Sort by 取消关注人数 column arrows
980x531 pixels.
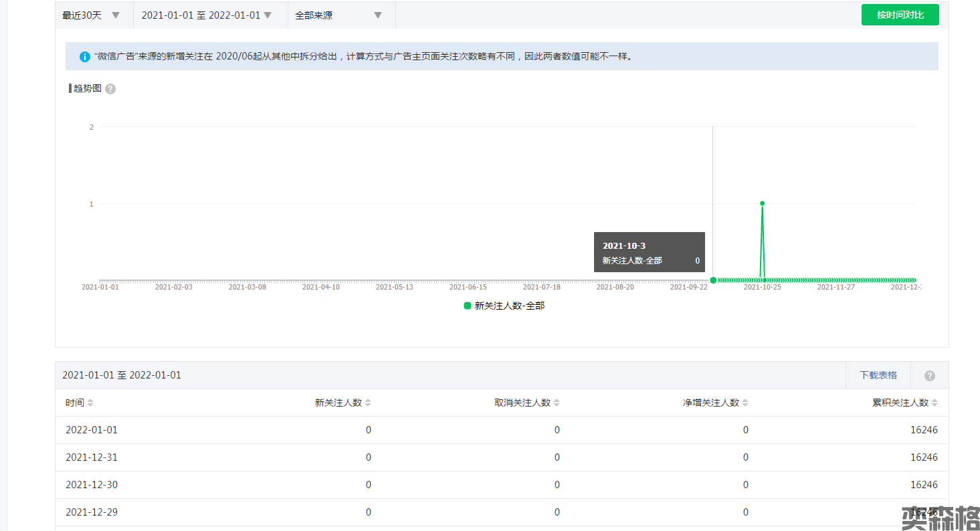[557, 403]
